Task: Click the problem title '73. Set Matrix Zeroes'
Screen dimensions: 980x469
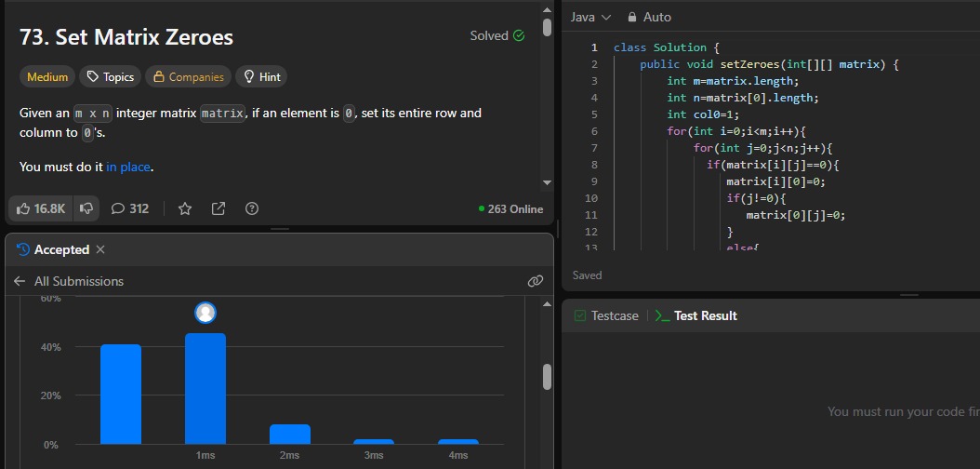Action: click(126, 37)
